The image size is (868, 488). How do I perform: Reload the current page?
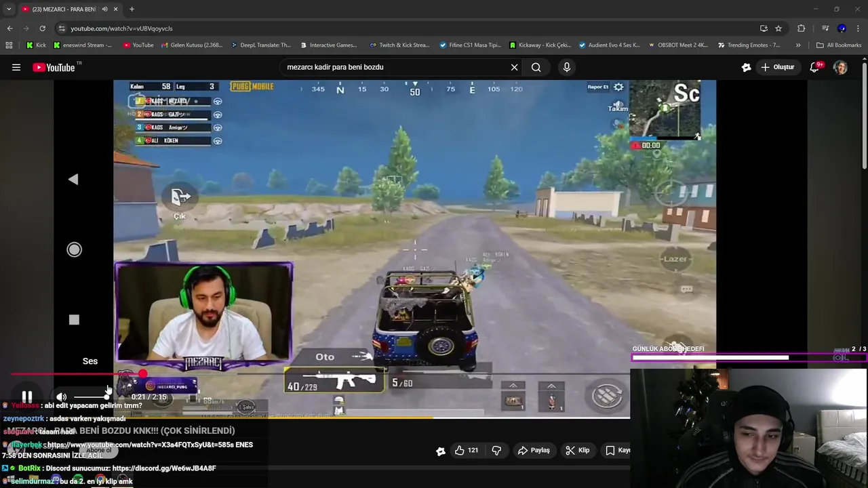(42, 28)
